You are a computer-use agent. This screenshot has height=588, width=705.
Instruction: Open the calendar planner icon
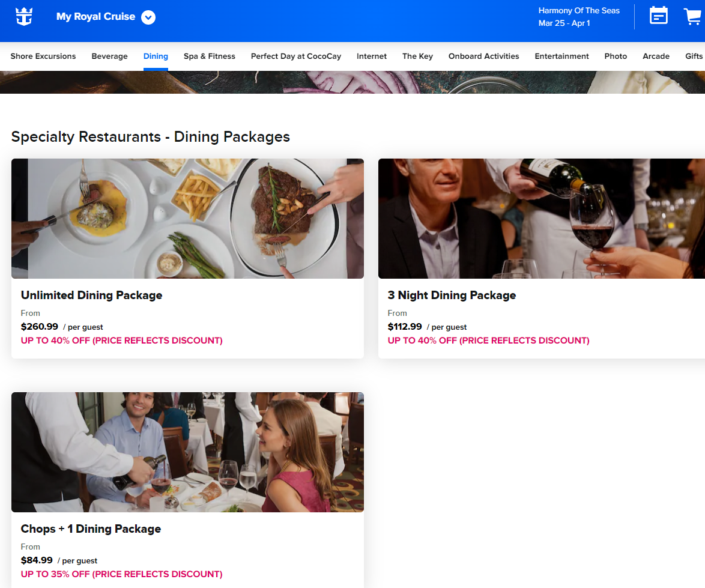658,16
